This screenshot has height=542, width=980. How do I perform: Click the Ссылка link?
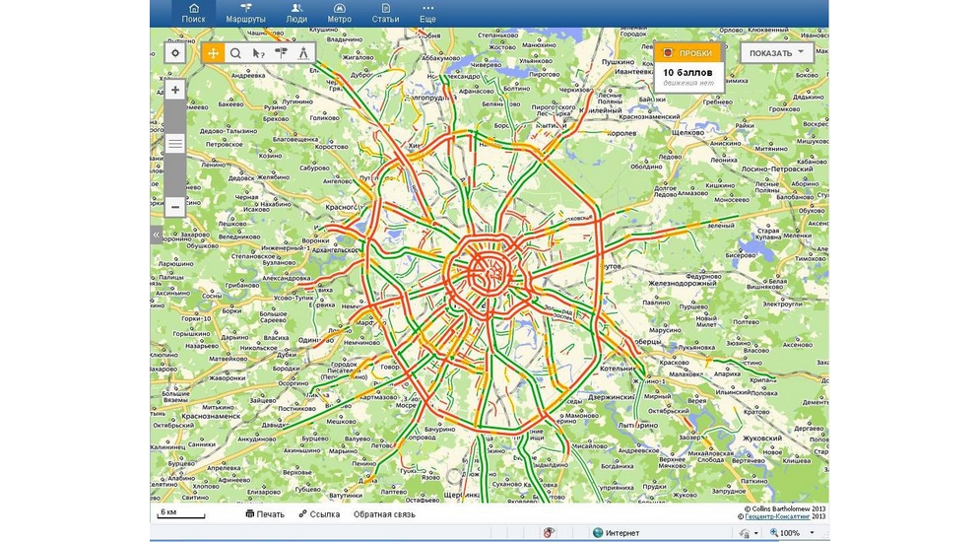click(x=318, y=514)
